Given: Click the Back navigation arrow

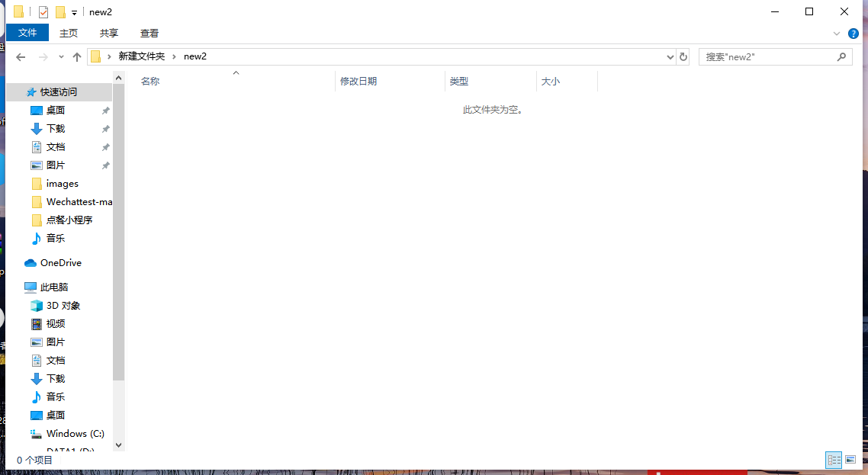Looking at the screenshot, I should pyautogui.click(x=20, y=56).
